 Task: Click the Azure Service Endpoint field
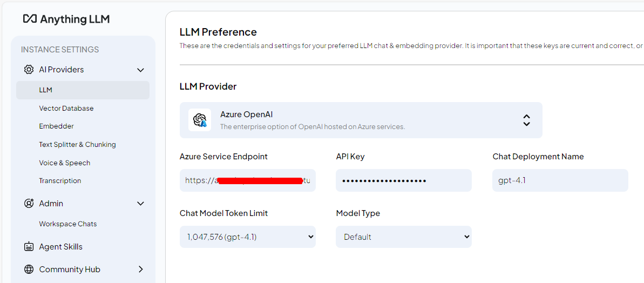(248, 180)
